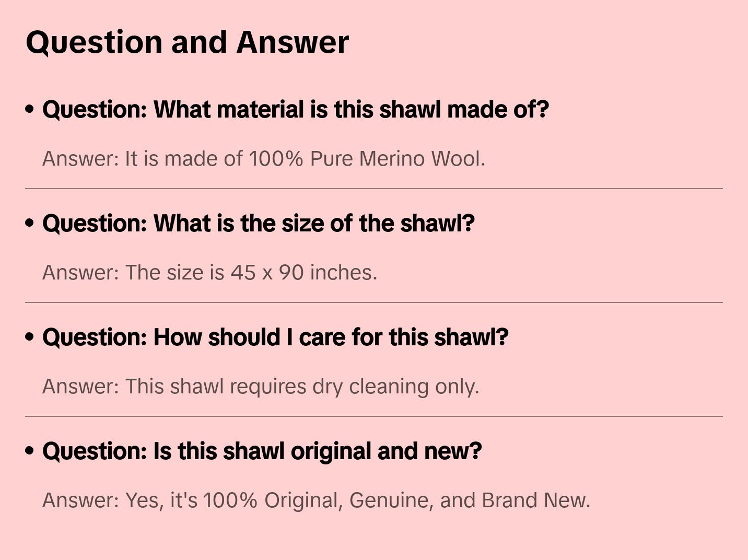748x560 pixels.
Task: Click the 'original and new' question
Action: point(262,451)
